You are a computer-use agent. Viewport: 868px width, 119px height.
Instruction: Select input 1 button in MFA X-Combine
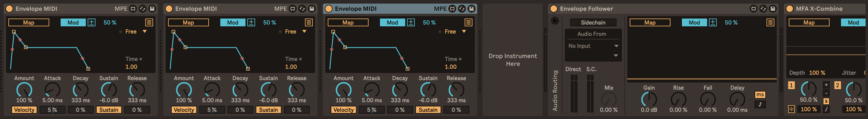pos(791,85)
